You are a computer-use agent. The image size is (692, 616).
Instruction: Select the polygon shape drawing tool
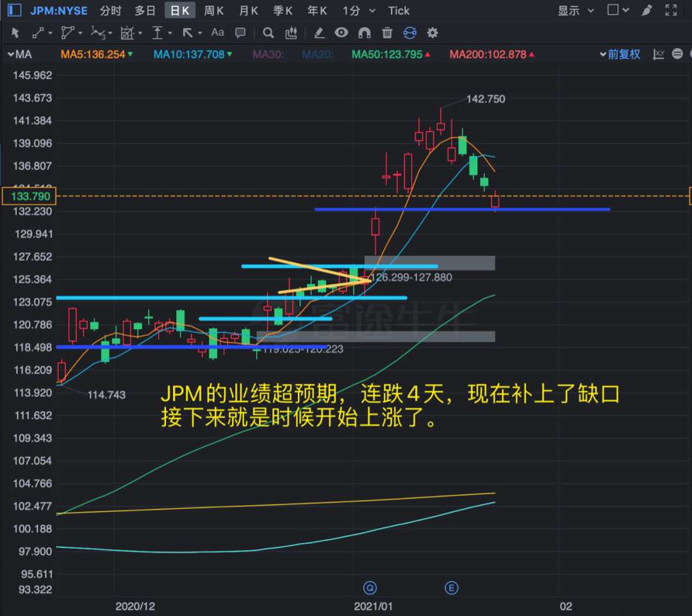pyautogui.click(x=67, y=33)
